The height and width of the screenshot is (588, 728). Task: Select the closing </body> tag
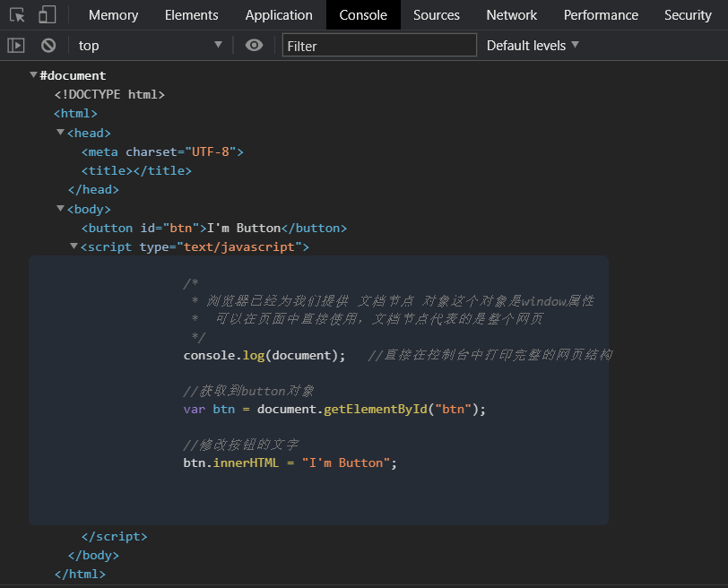tap(93, 556)
